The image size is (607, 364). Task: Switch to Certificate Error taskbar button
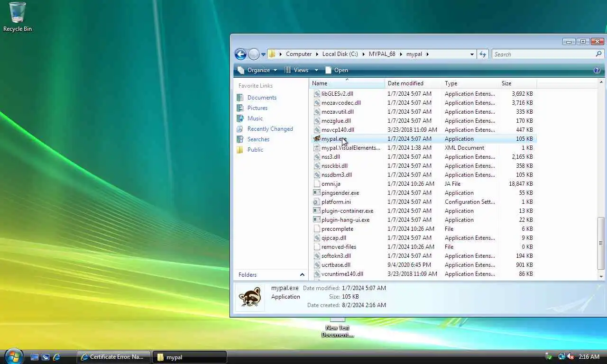point(114,357)
